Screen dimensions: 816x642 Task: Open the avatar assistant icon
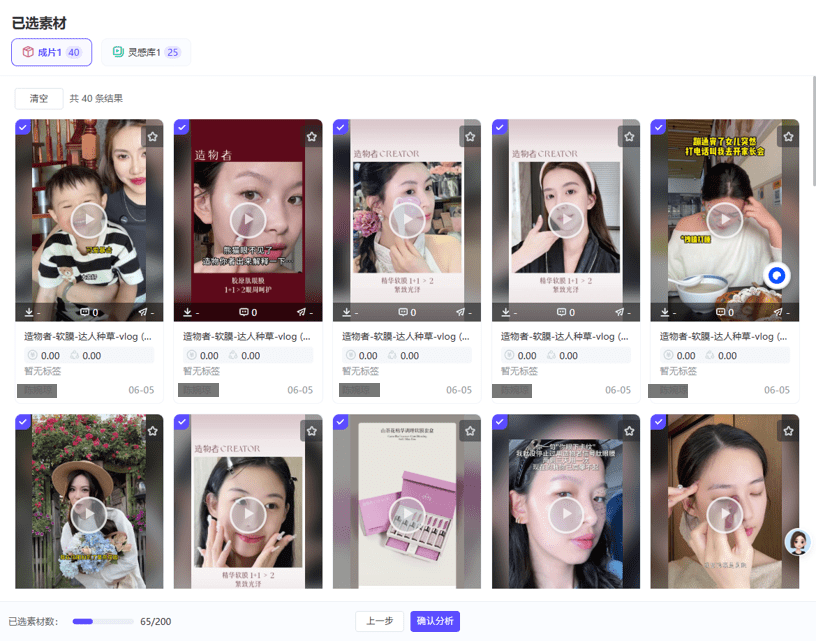coord(797,542)
